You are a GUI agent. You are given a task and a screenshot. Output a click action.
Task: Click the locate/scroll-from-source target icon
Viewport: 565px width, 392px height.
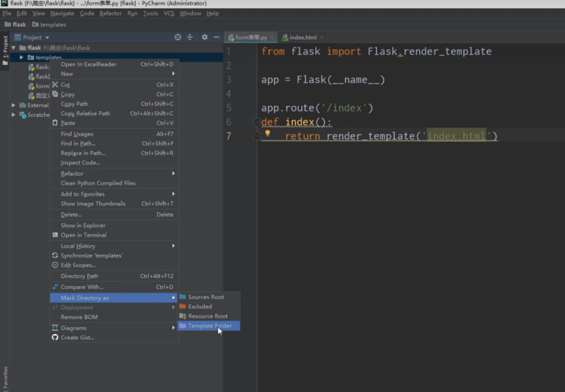click(x=178, y=37)
